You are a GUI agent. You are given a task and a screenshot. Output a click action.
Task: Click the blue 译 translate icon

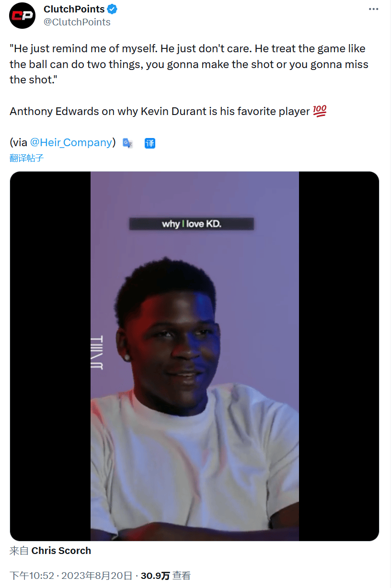[x=150, y=143]
